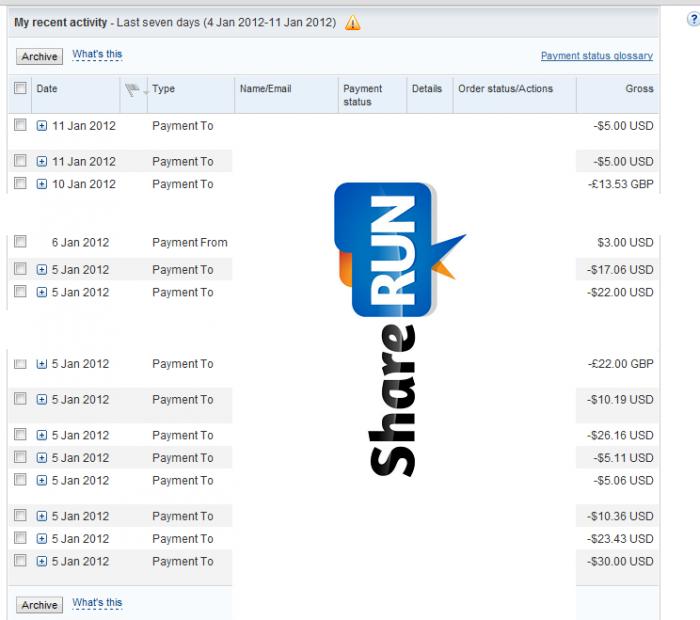
Task: Click the Payment From type text
Action: pos(190,242)
